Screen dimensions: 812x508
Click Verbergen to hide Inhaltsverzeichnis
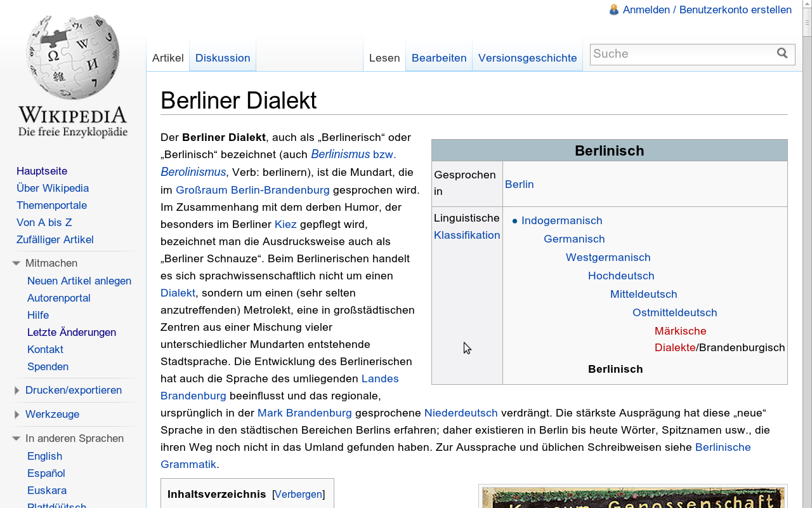point(298,494)
